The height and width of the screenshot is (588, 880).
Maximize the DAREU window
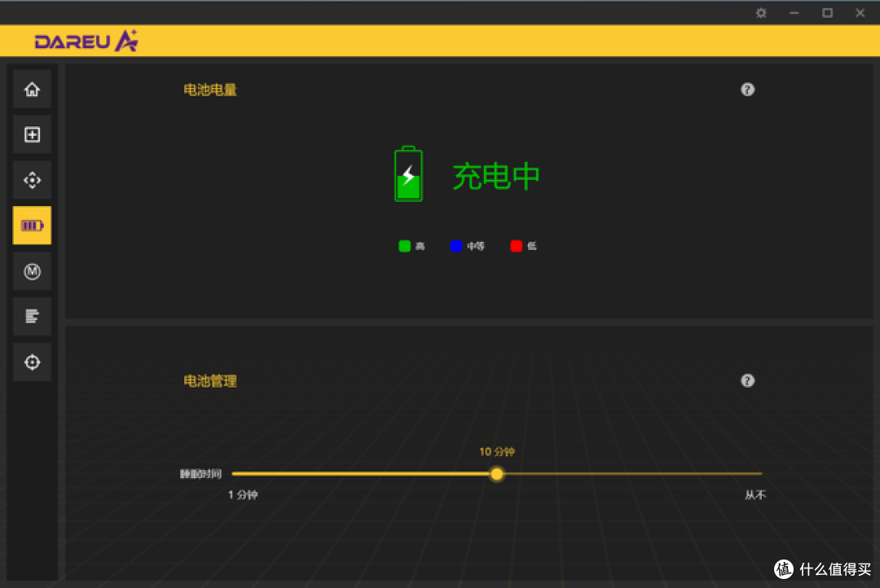(x=827, y=13)
